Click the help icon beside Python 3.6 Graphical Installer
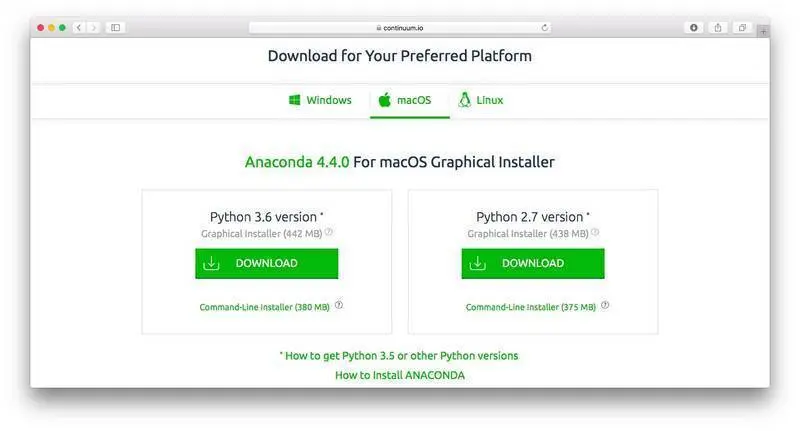The image size is (800, 431). click(329, 233)
